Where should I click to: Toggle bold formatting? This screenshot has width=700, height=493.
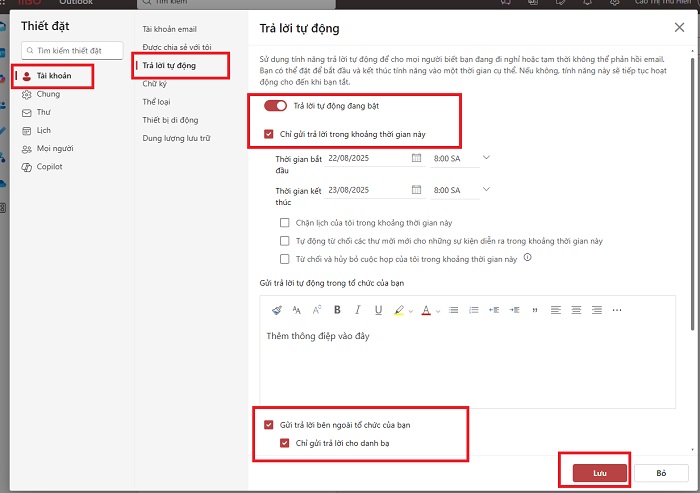(x=337, y=310)
